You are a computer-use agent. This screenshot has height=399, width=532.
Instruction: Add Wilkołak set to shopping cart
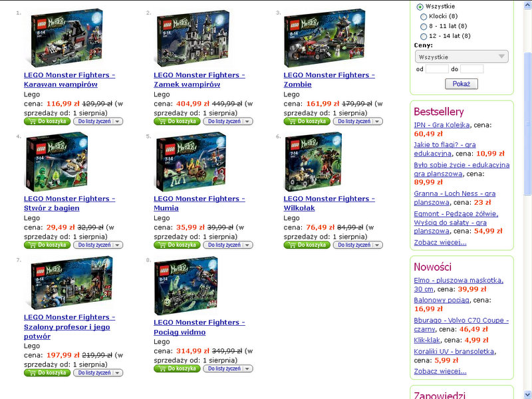[307, 245]
